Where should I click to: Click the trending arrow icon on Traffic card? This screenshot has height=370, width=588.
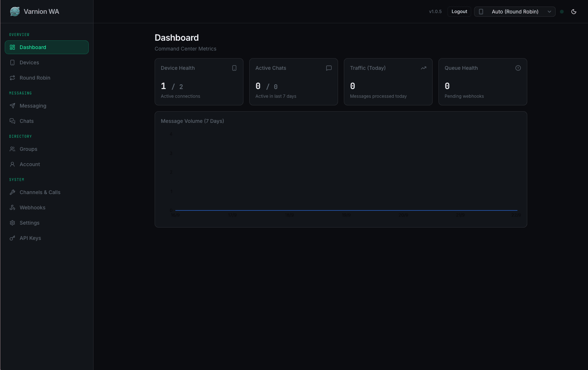(424, 68)
